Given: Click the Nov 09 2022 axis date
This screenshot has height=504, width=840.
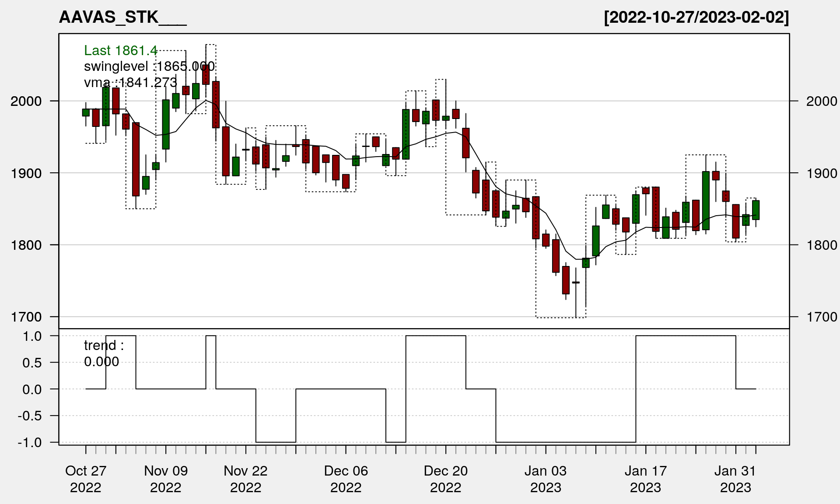Looking at the screenshot, I should [x=166, y=479].
